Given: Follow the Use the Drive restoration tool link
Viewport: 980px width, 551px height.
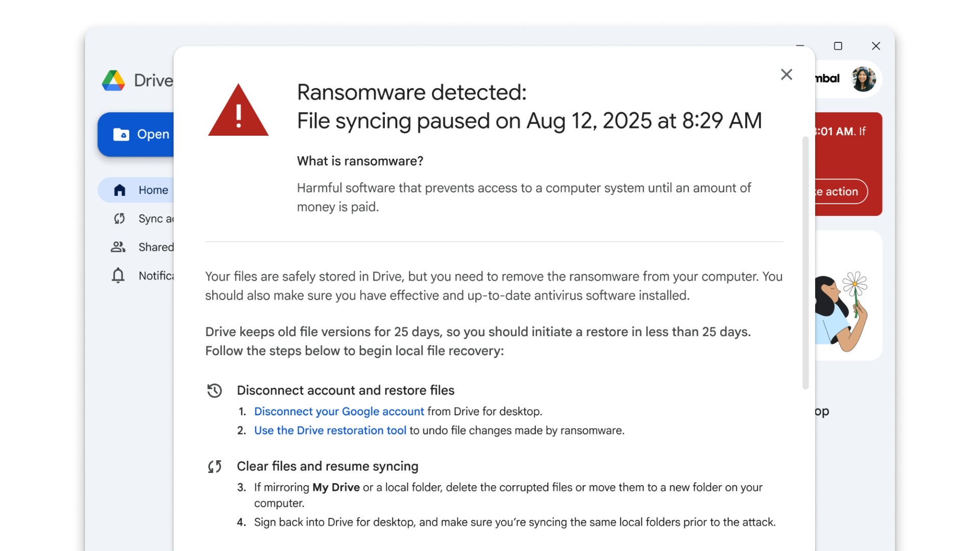Looking at the screenshot, I should coord(330,430).
